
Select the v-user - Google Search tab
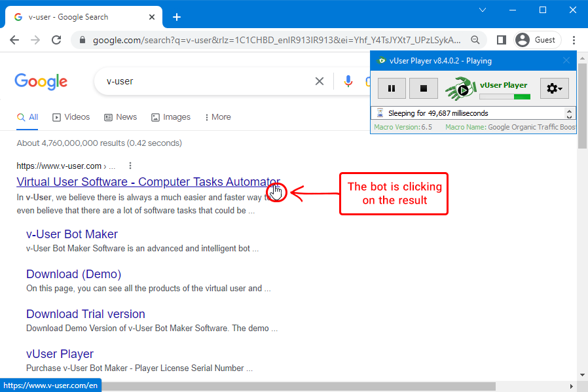84,17
